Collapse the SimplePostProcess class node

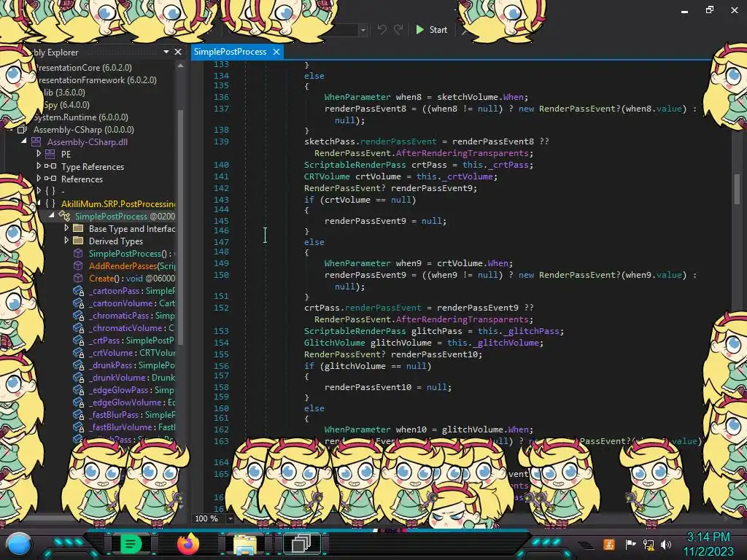coord(52,216)
